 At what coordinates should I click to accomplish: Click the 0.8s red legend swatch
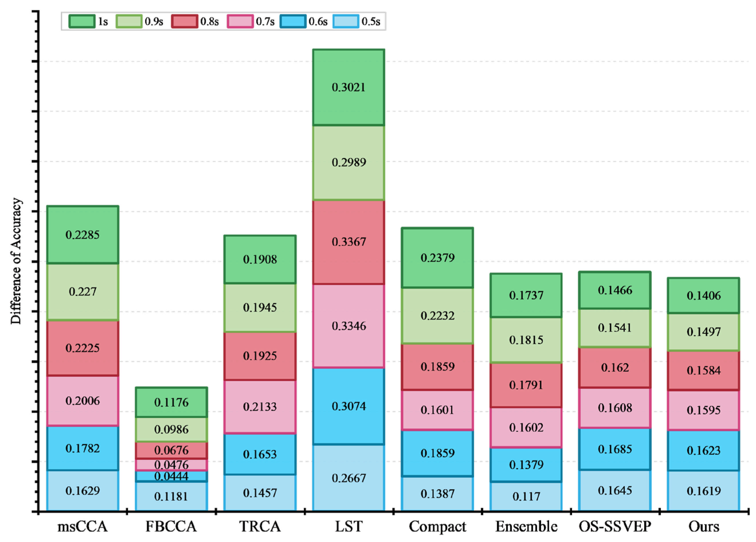click(185, 21)
